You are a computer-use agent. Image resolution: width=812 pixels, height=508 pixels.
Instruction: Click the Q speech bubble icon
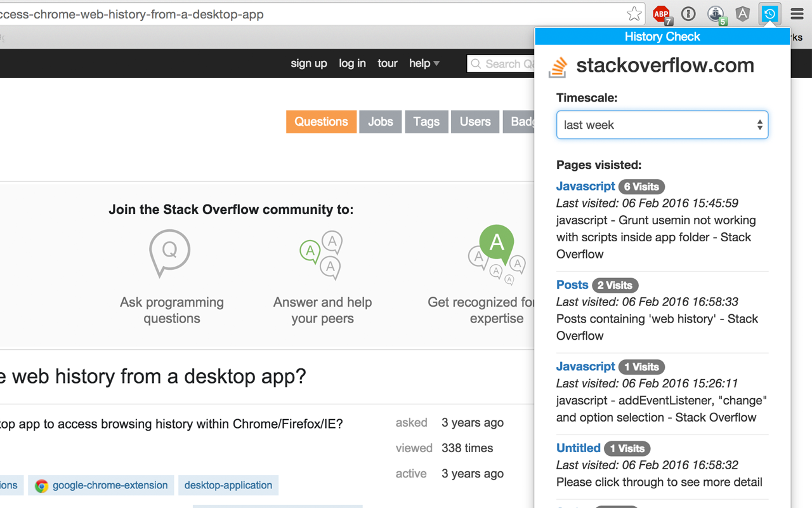click(169, 253)
